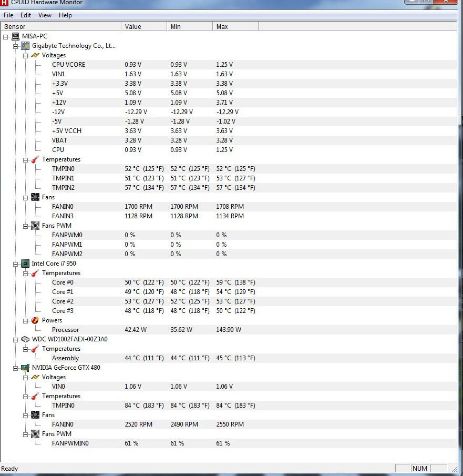Select the TMPIN2 row under Gigabyte
Image resolution: width=463 pixels, height=476 pixels.
coord(254,188)
